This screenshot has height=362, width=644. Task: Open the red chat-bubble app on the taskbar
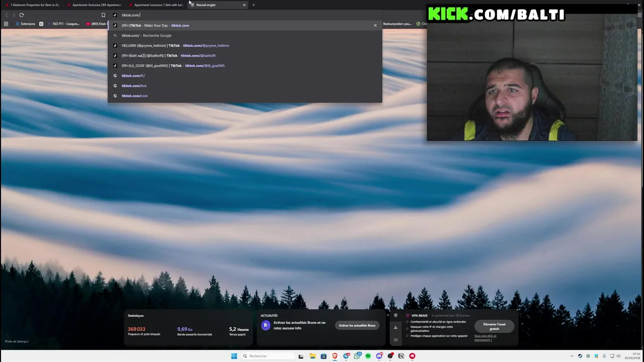tap(412, 356)
